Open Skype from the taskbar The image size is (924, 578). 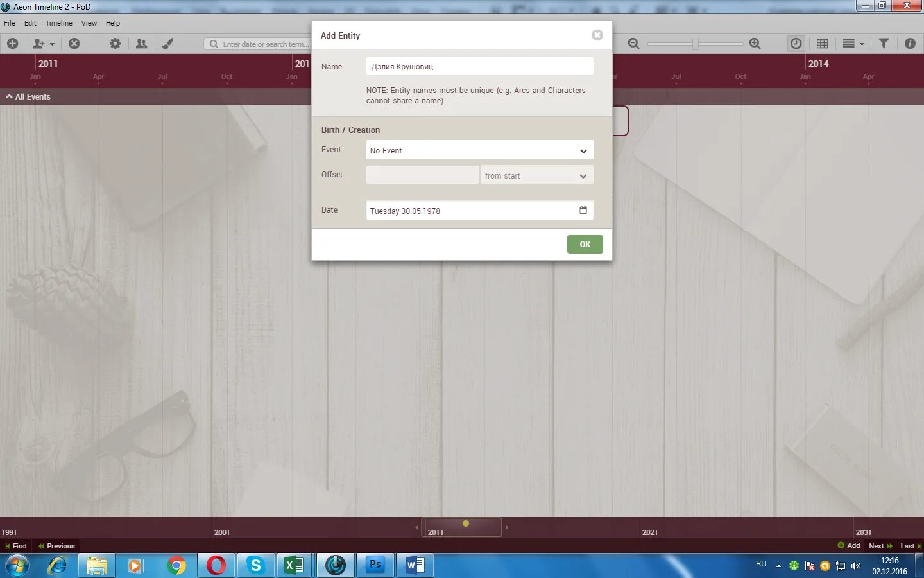click(255, 566)
